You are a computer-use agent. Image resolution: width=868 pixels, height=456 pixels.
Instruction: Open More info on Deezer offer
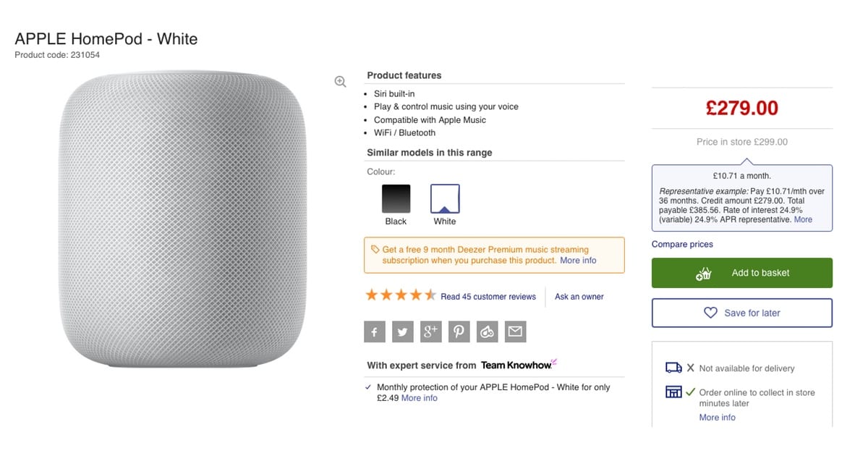(x=578, y=261)
